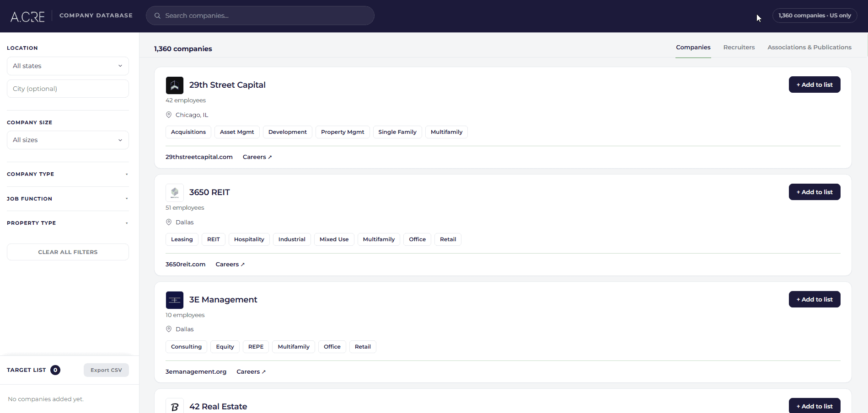Open the 3650 REIT logo

click(175, 193)
